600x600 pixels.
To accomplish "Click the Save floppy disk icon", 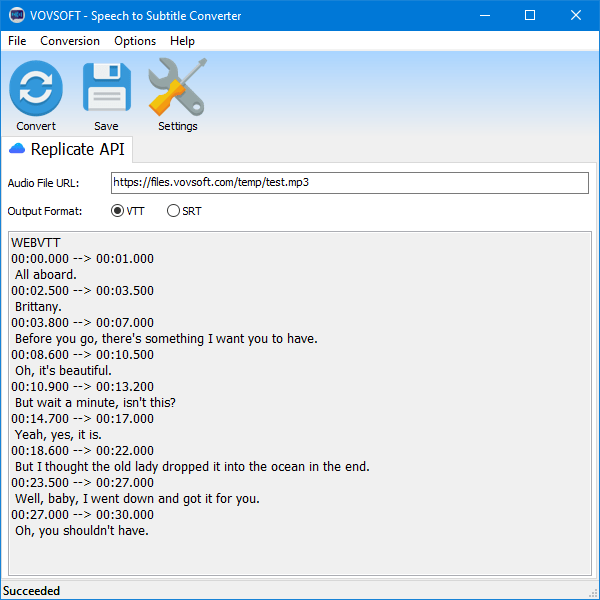I will pyautogui.click(x=106, y=88).
